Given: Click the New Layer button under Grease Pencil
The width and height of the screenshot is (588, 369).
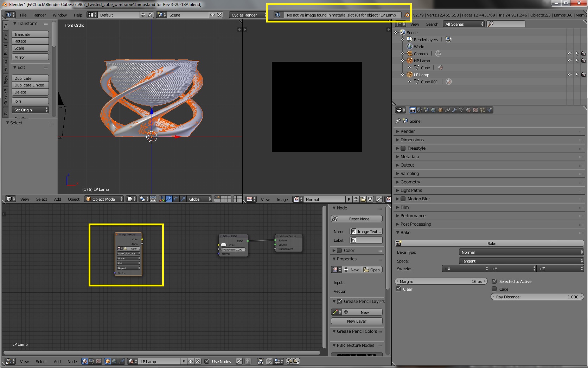Looking at the screenshot, I should coord(356,321).
